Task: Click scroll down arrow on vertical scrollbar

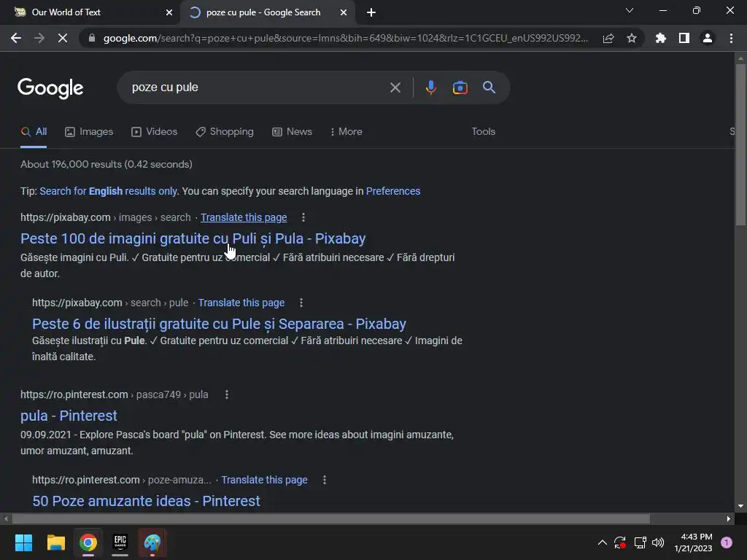Action: pyautogui.click(x=740, y=506)
